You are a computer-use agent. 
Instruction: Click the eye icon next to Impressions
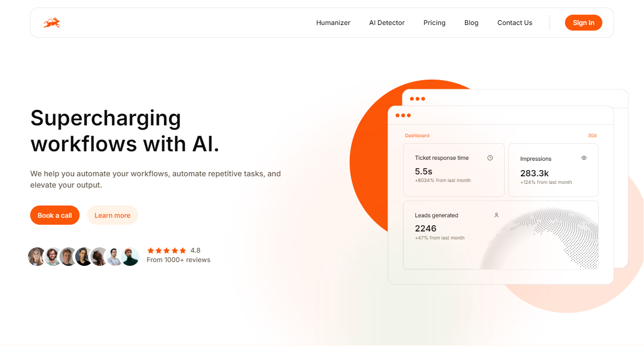click(x=584, y=158)
